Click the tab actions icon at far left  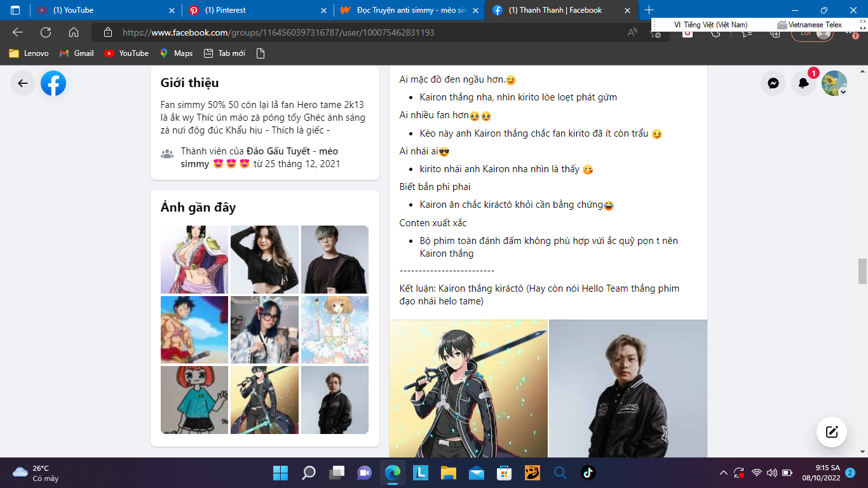(x=15, y=10)
